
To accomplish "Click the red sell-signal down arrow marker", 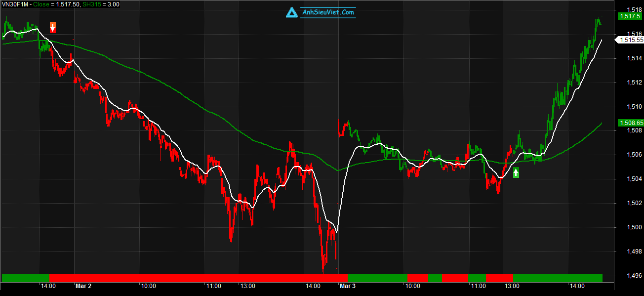I will click(53, 27).
